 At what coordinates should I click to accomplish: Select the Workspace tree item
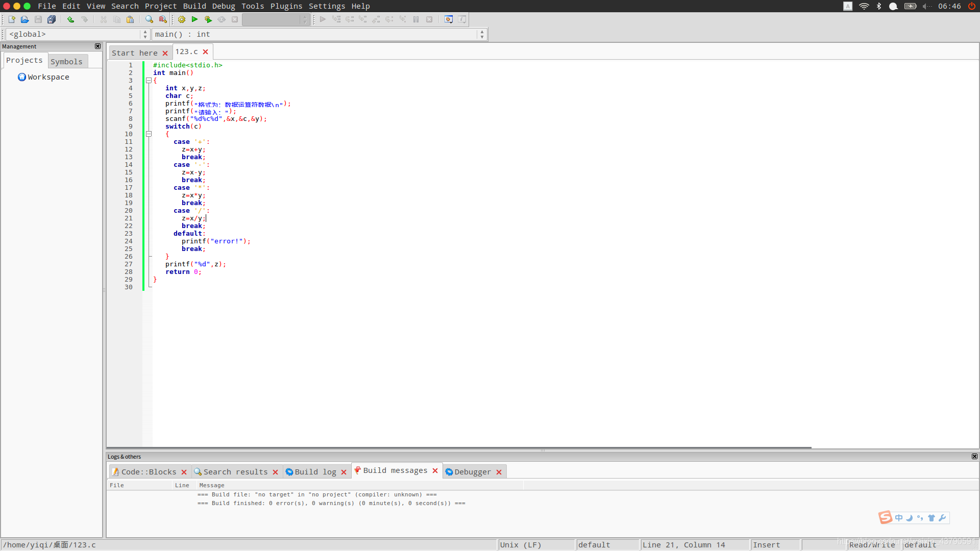pyautogui.click(x=48, y=77)
